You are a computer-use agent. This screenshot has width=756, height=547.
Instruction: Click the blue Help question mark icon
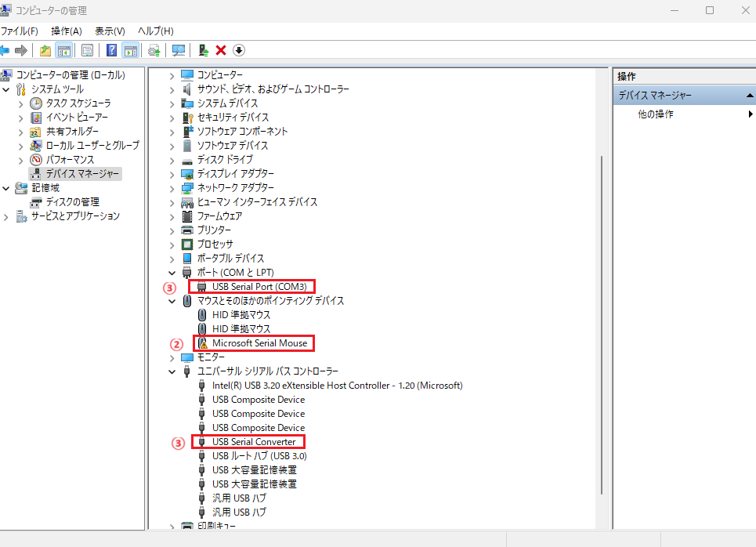(x=111, y=50)
